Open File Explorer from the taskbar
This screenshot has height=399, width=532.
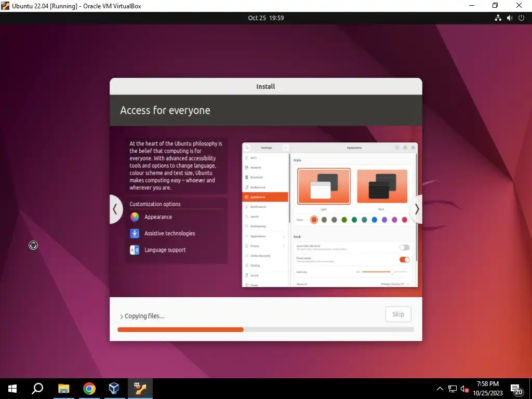tap(63, 389)
